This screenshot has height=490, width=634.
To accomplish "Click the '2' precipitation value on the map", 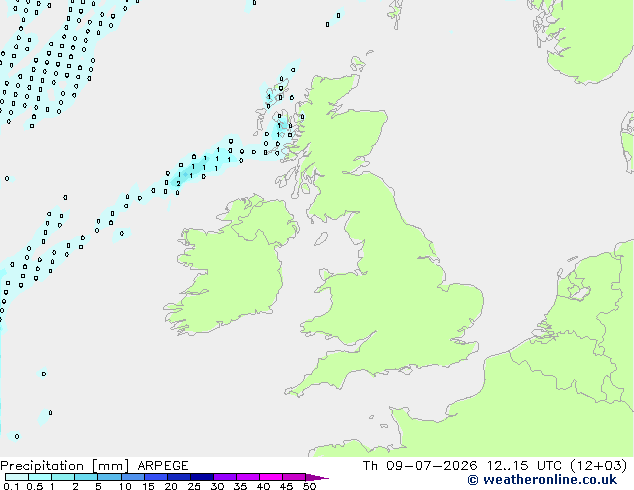I will click(x=178, y=184).
